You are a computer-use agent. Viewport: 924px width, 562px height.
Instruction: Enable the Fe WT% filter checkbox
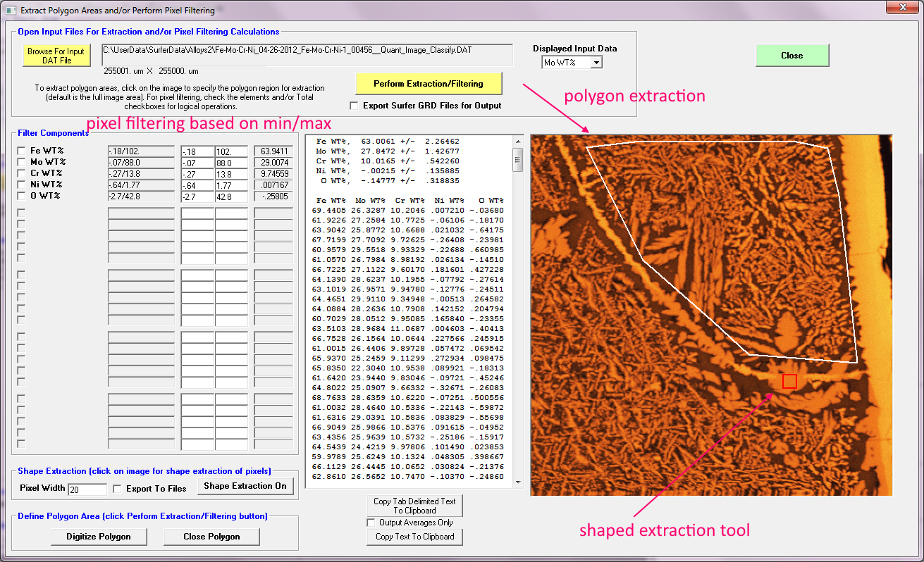click(x=21, y=151)
